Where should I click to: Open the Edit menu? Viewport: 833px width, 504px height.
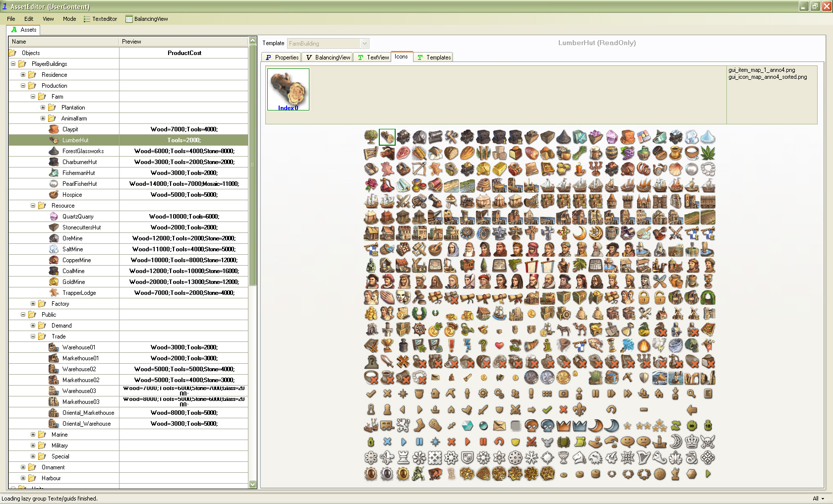[x=29, y=19]
